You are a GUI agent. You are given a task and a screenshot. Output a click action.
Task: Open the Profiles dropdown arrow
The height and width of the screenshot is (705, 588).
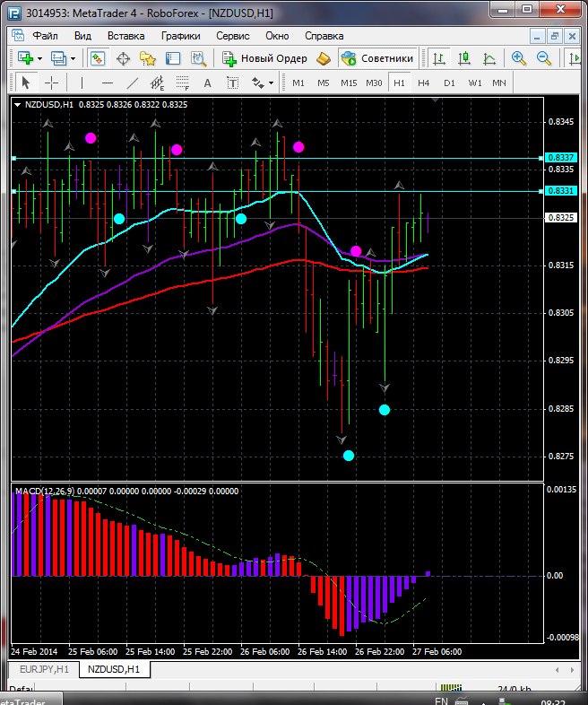[73, 59]
